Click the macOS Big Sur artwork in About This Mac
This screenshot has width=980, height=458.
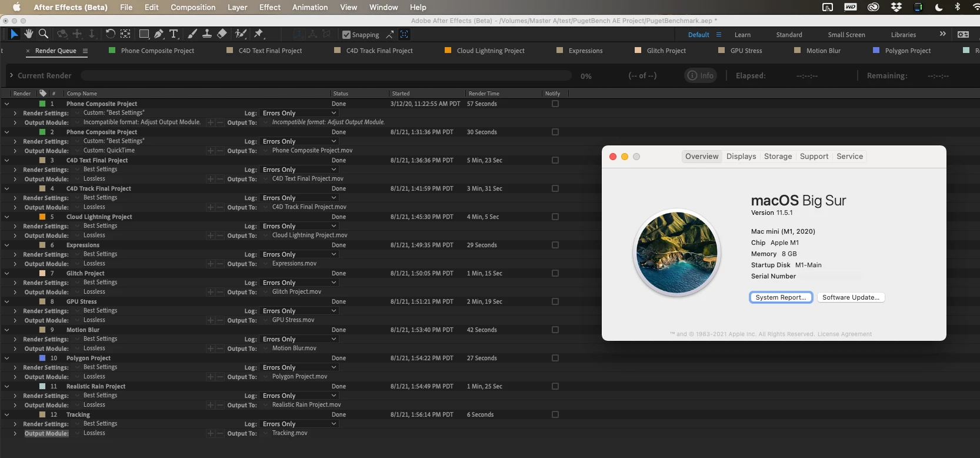676,253
